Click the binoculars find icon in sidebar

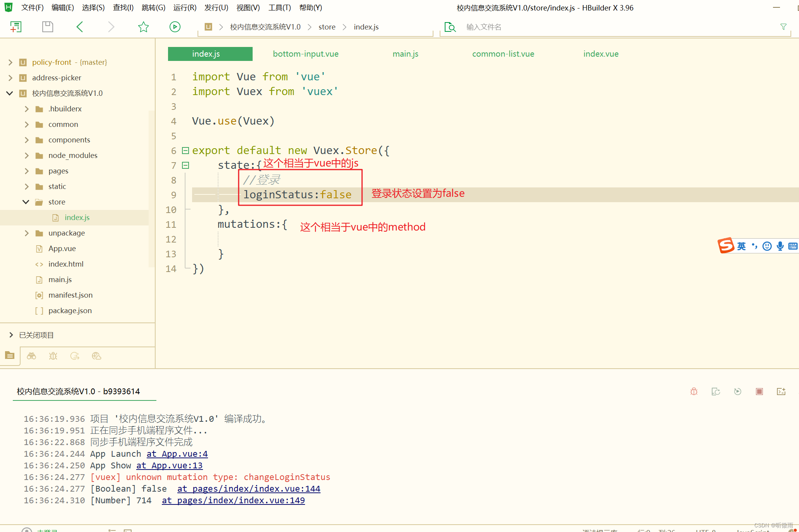click(x=31, y=356)
